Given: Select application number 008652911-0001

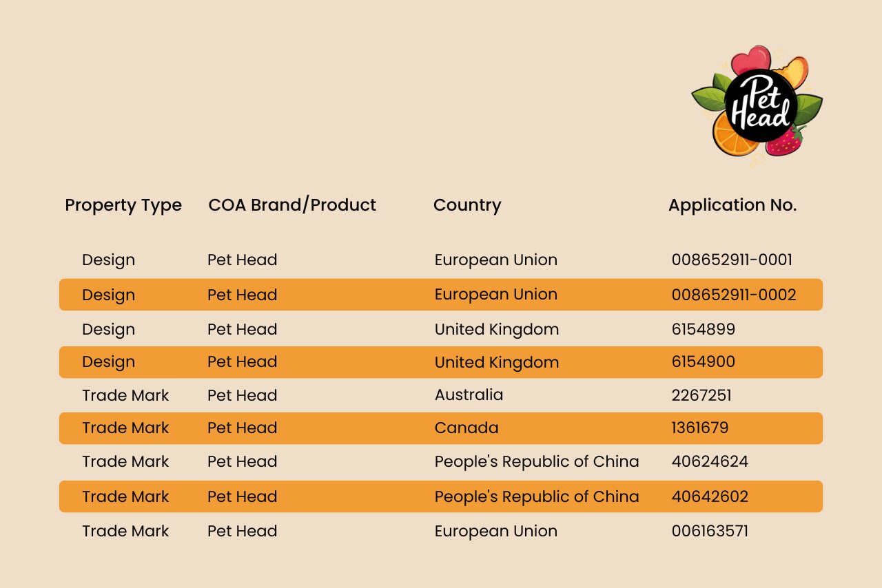Looking at the screenshot, I should coord(732,260).
